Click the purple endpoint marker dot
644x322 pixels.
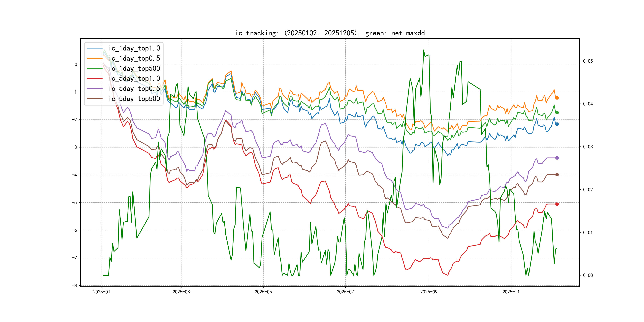coord(557,158)
